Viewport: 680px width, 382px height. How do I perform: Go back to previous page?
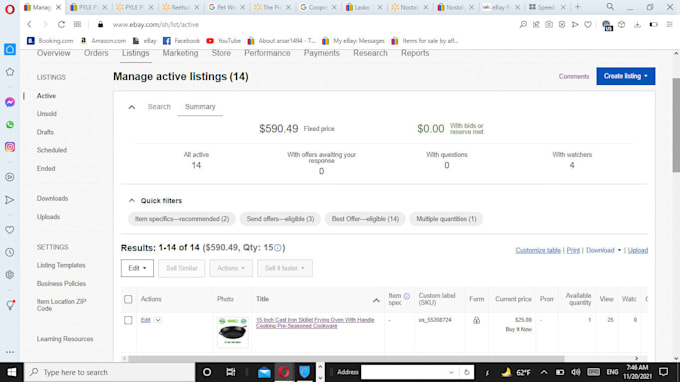tap(29, 25)
